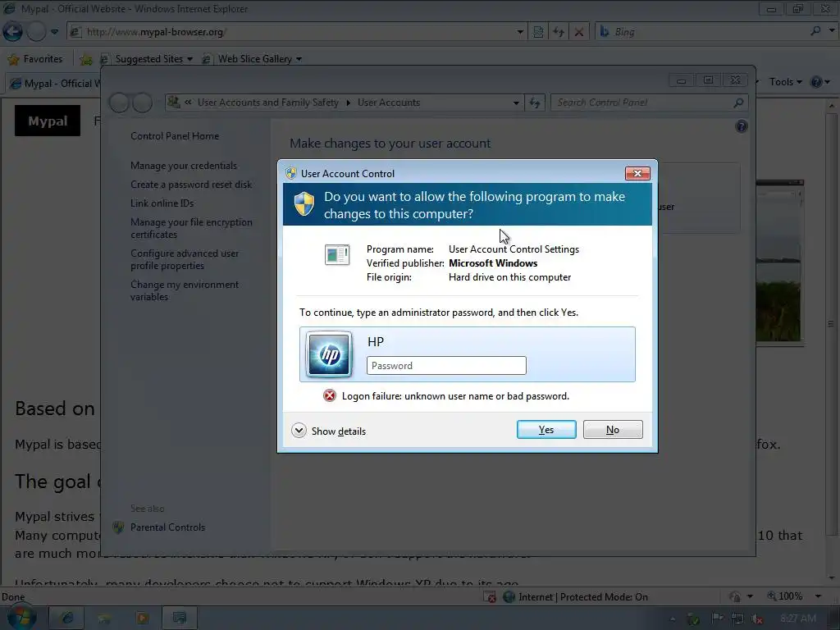Select User Accounts breadcrumb segment
This screenshot has width=840, height=630.
(x=389, y=103)
